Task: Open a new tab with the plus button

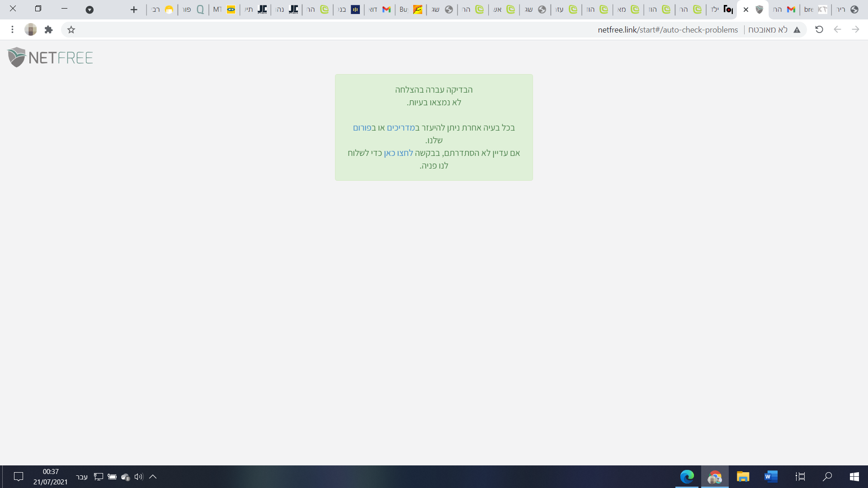Action: pyautogui.click(x=134, y=9)
